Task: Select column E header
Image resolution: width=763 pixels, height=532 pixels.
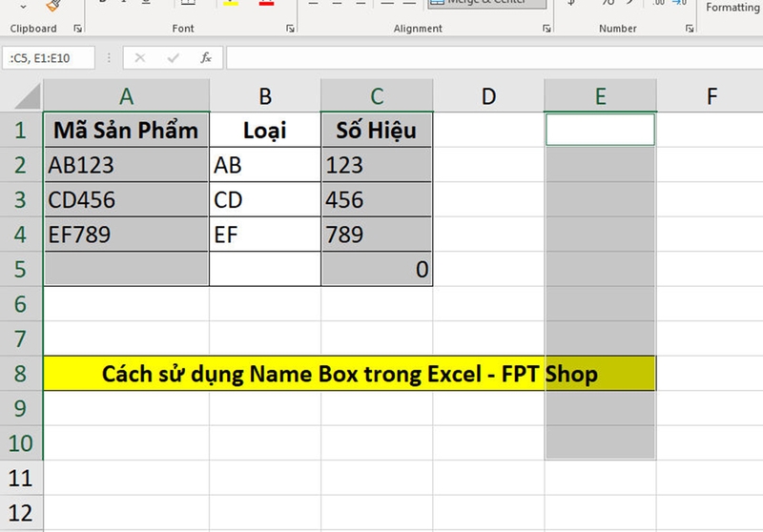Action: [601, 95]
